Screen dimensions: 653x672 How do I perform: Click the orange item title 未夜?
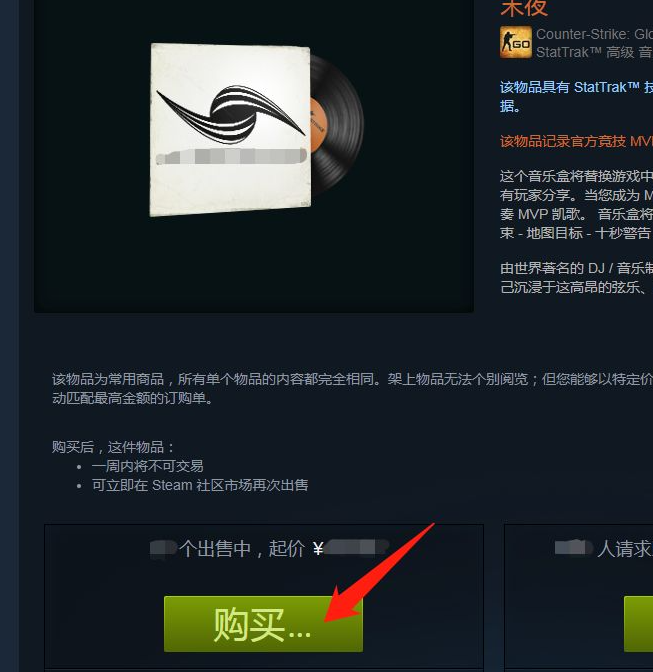click(x=524, y=8)
